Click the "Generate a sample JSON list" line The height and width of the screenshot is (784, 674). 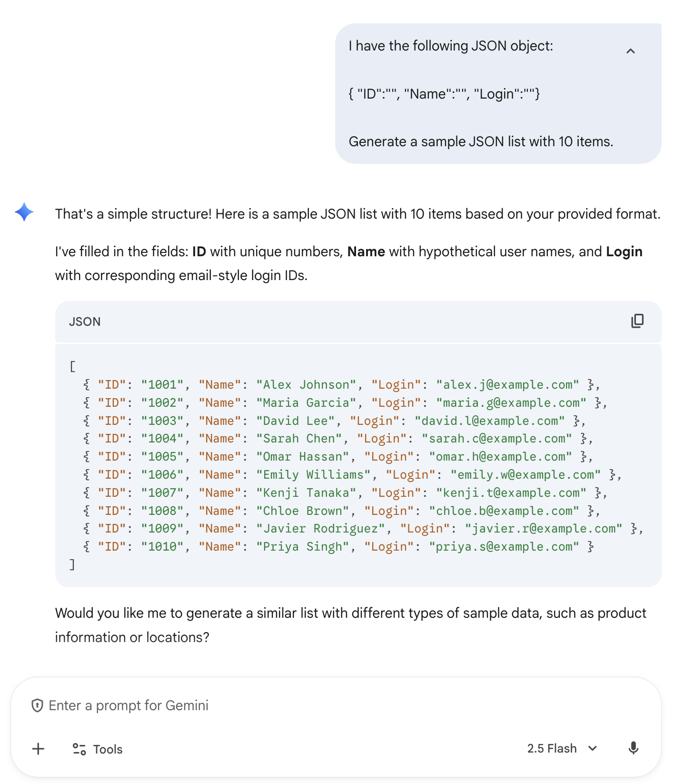481,141
